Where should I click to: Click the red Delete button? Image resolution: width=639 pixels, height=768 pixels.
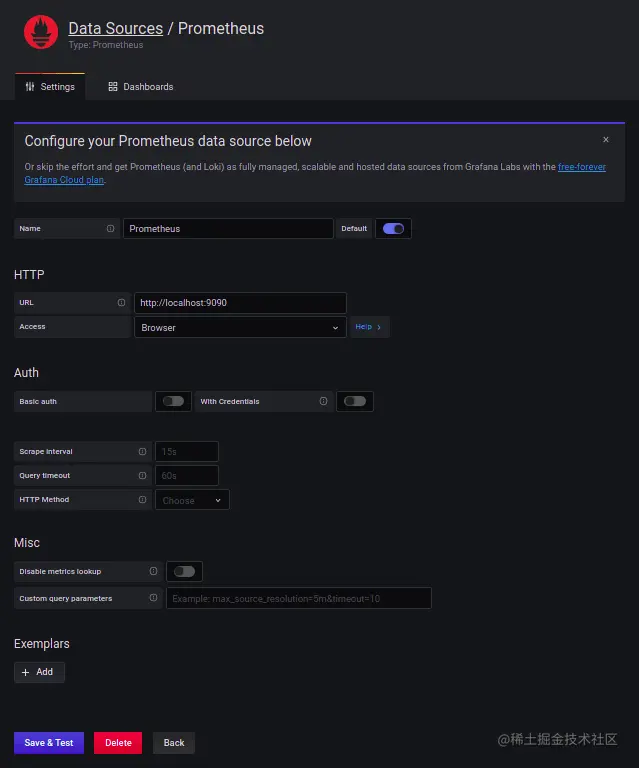tap(118, 743)
